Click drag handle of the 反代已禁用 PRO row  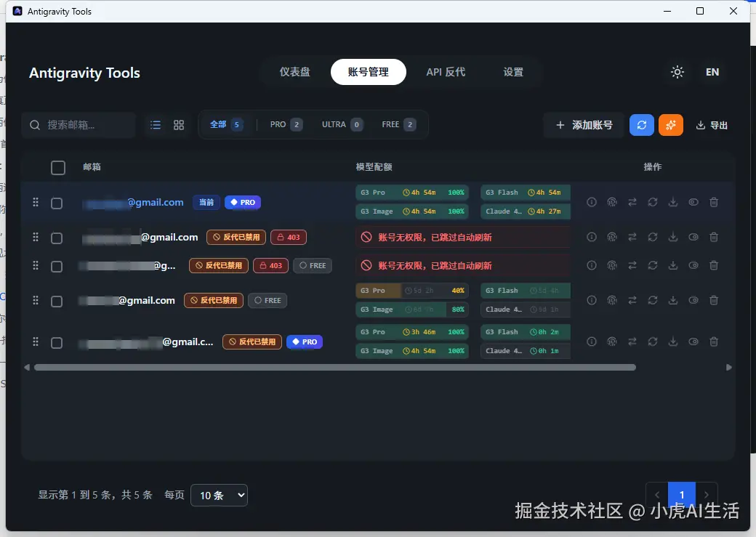(x=35, y=342)
